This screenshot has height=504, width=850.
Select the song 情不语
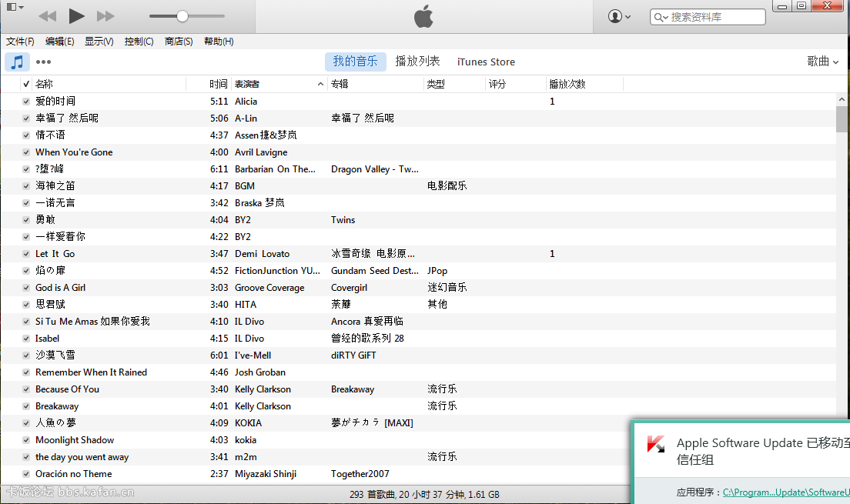click(x=50, y=135)
